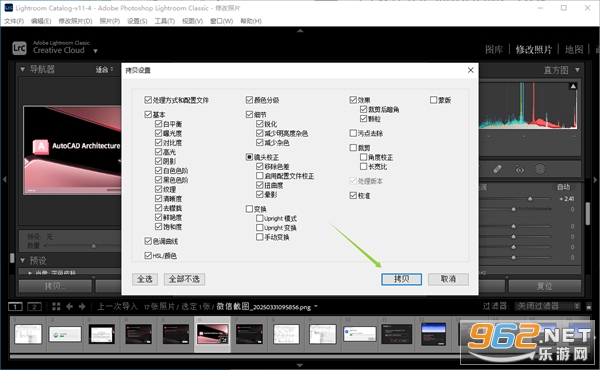Screen dimensions: 600x370
Task: Close the 拷贝设置 dialog
Action: [471, 70]
